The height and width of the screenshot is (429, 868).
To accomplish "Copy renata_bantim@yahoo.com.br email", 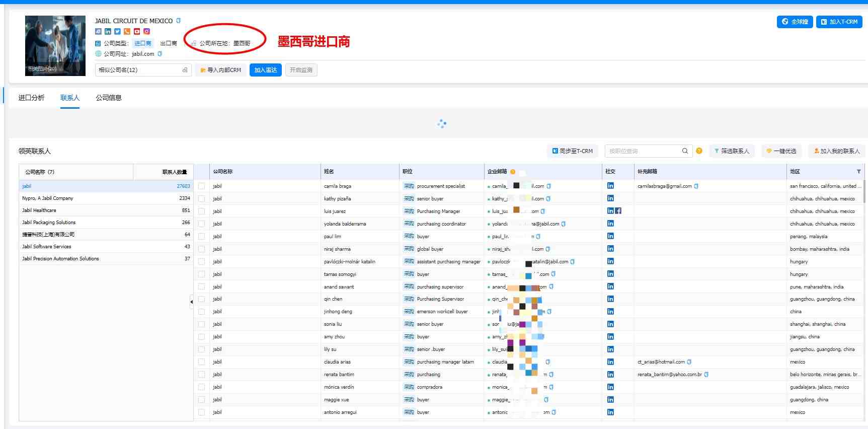I will click(706, 375).
